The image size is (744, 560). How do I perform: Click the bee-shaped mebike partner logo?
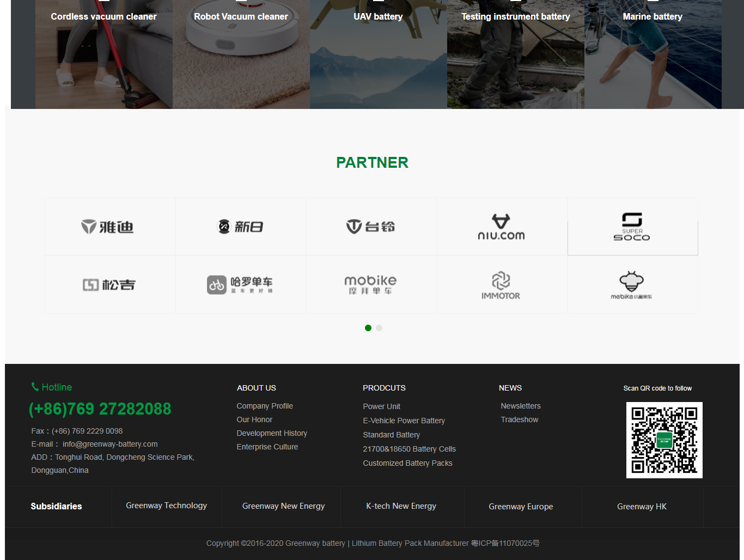coord(632,284)
